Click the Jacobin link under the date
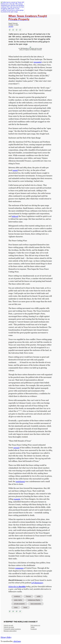This screenshot has height=644, width=61. coord(11,27)
